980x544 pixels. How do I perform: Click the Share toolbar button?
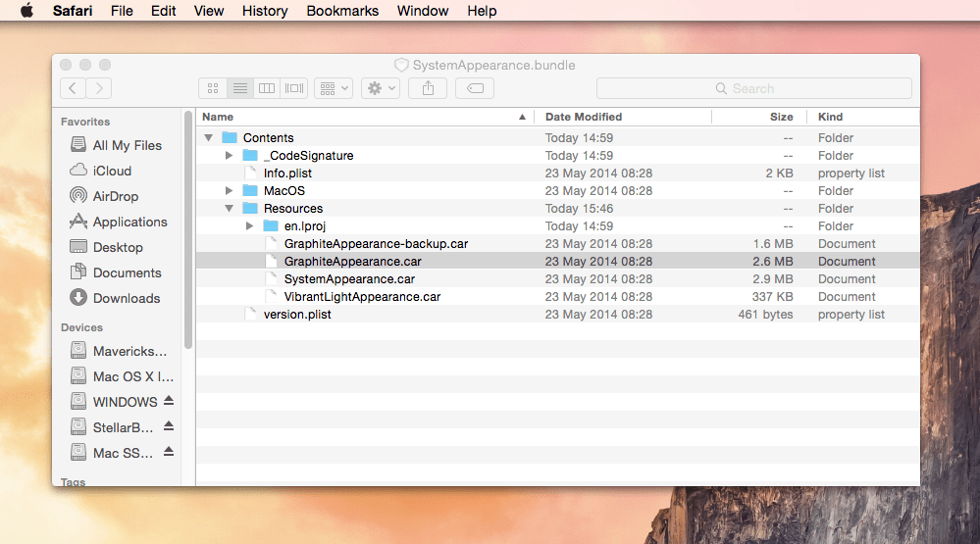428,88
